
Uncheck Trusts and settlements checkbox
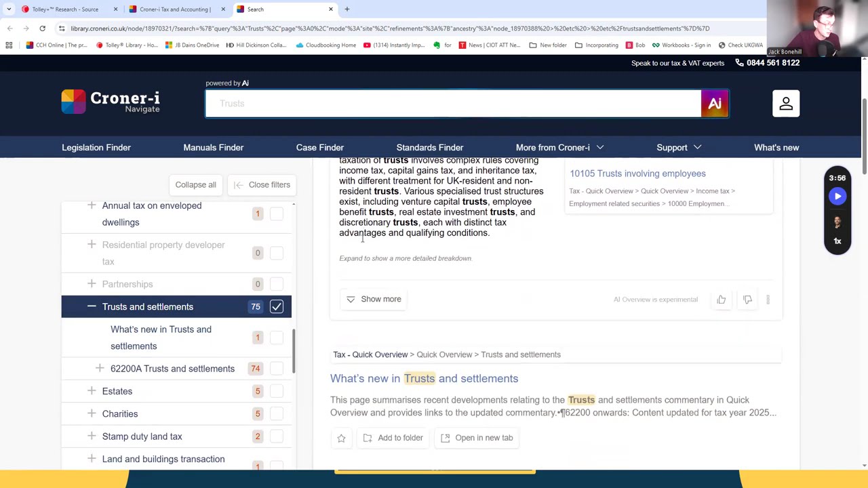pos(276,307)
